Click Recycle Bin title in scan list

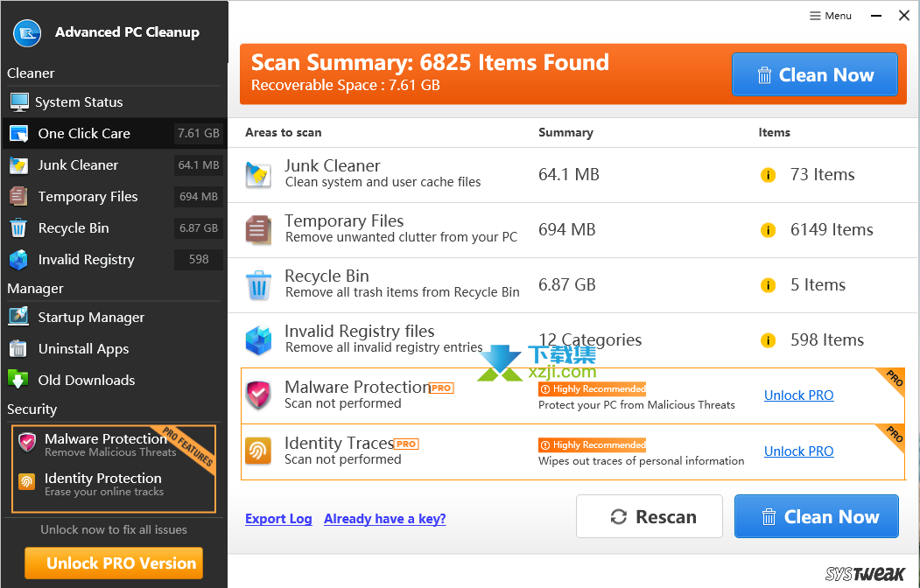pos(327,276)
